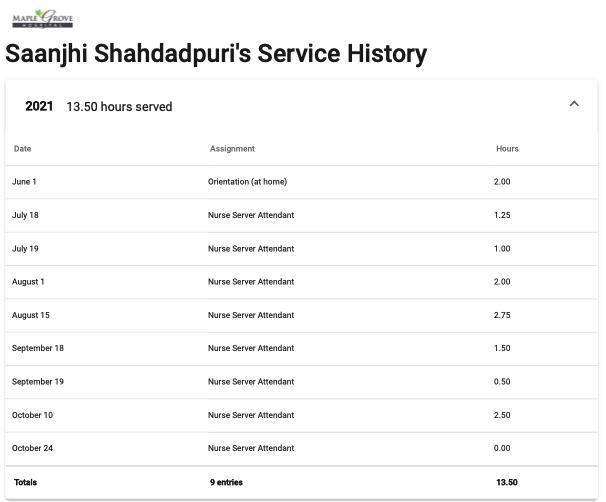
Task: Click the Maple Grove Hospital logo
Action: click(42, 18)
